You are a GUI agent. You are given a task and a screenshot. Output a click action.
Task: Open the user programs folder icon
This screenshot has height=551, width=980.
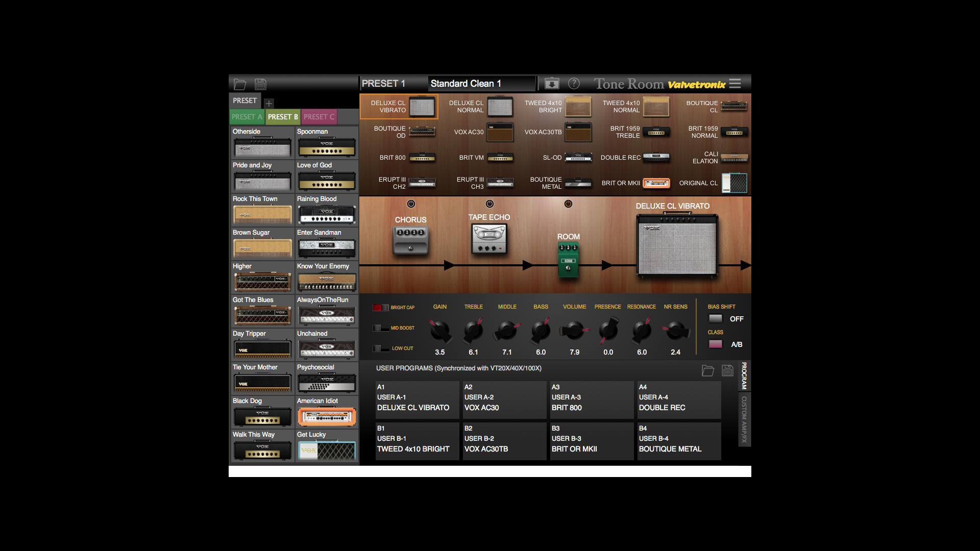point(708,371)
